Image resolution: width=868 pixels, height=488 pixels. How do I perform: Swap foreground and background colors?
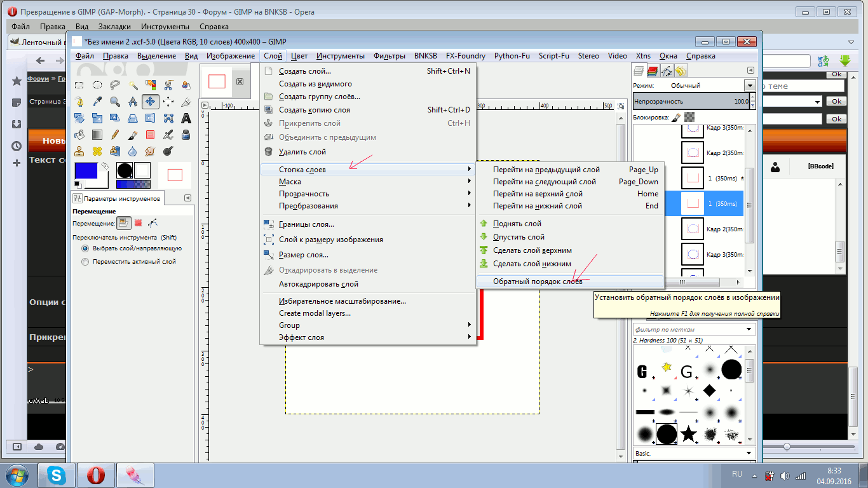pyautogui.click(x=105, y=166)
